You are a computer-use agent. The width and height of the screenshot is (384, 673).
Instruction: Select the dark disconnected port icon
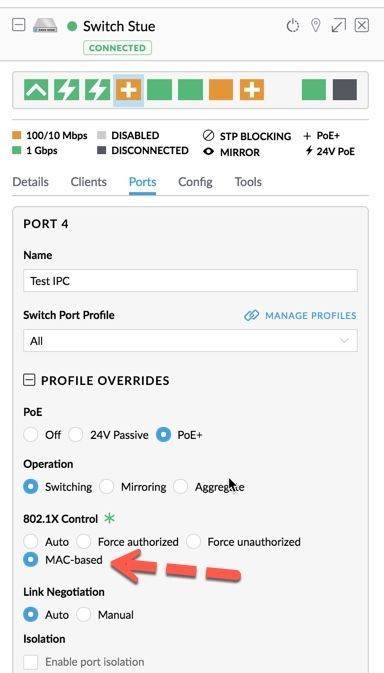point(345,90)
